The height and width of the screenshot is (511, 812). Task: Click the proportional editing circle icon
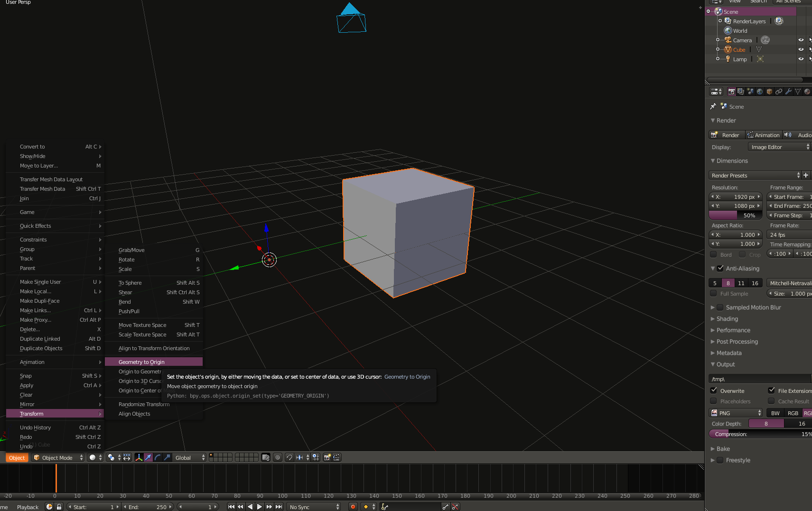[278, 457]
